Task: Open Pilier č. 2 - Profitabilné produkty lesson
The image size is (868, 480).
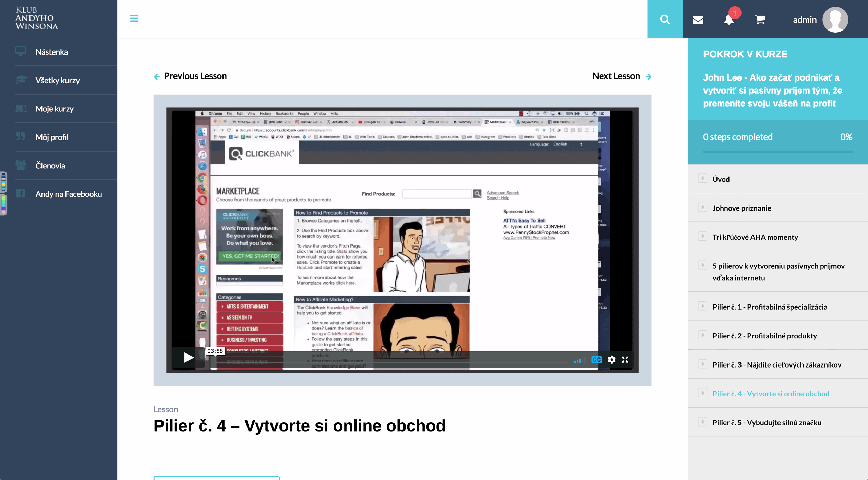Action: (764, 336)
